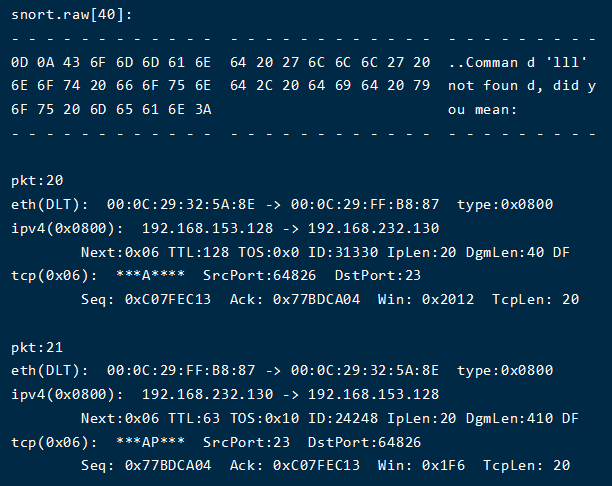Click destination MAC 00:0C:29:FF:B8:87 in packet 20
This screenshot has height=486, width=612.
(365, 204)
